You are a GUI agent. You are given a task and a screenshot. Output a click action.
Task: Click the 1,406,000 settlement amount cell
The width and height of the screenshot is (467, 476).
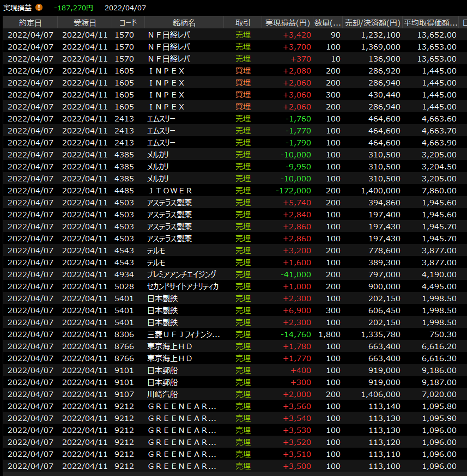pyautogui.click(x=380, y=394)
